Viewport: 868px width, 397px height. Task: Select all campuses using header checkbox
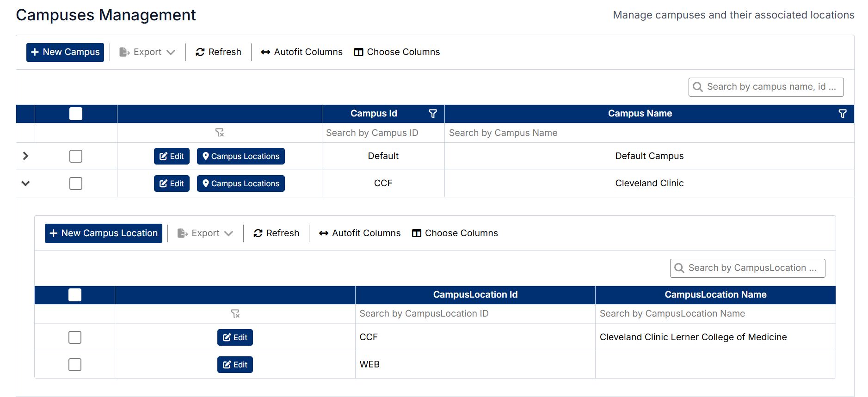76,114
